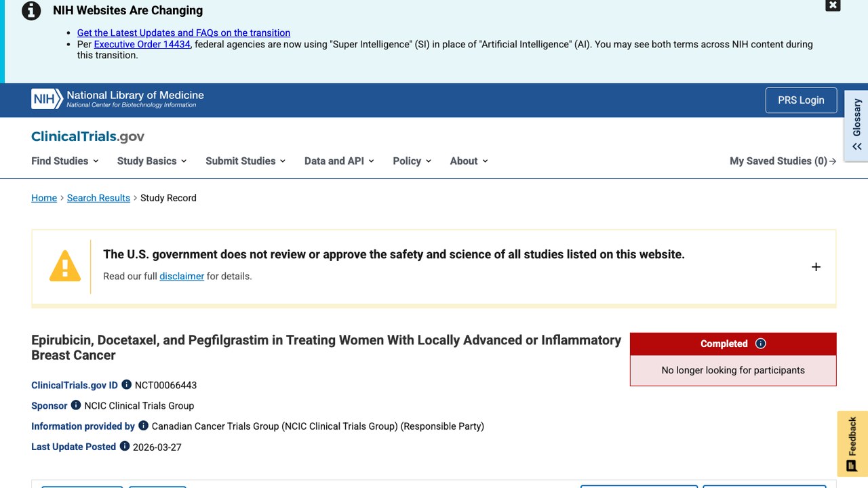Click the PRS Login button

[801, 100]
